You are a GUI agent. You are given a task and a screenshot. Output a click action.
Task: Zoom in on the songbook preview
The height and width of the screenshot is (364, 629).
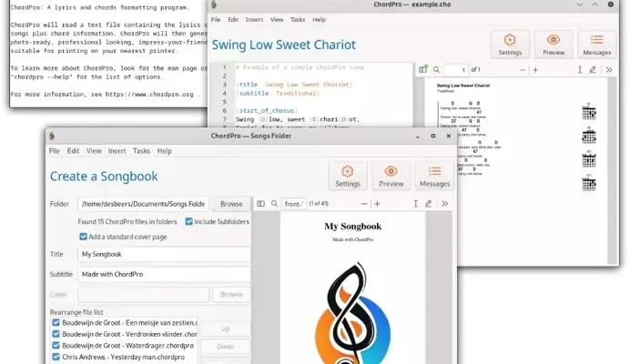tap(377, 204)
